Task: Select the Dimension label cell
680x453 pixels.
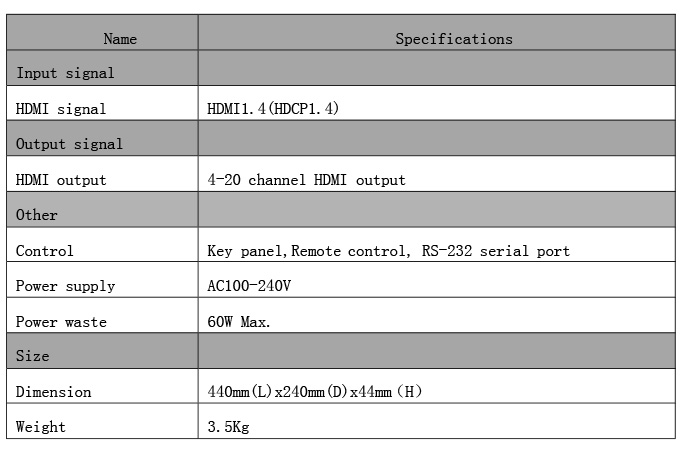Action: [x=53, y=392]
